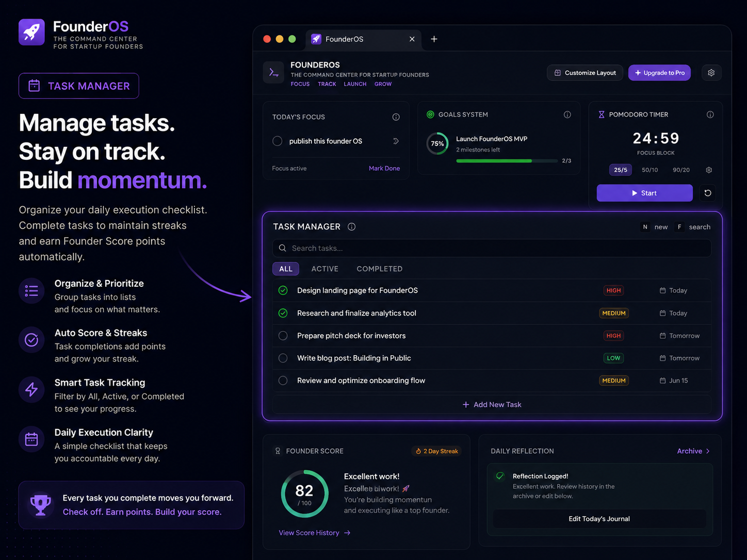Click calendar icon on Jun 15 row
Viewport: 747px width, 560px height.
(x=662, y=381)
